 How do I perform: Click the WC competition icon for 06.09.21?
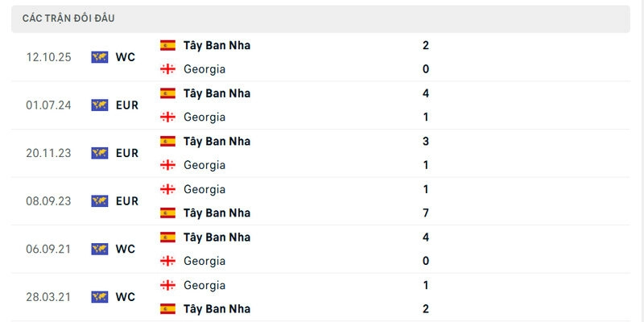100,249
